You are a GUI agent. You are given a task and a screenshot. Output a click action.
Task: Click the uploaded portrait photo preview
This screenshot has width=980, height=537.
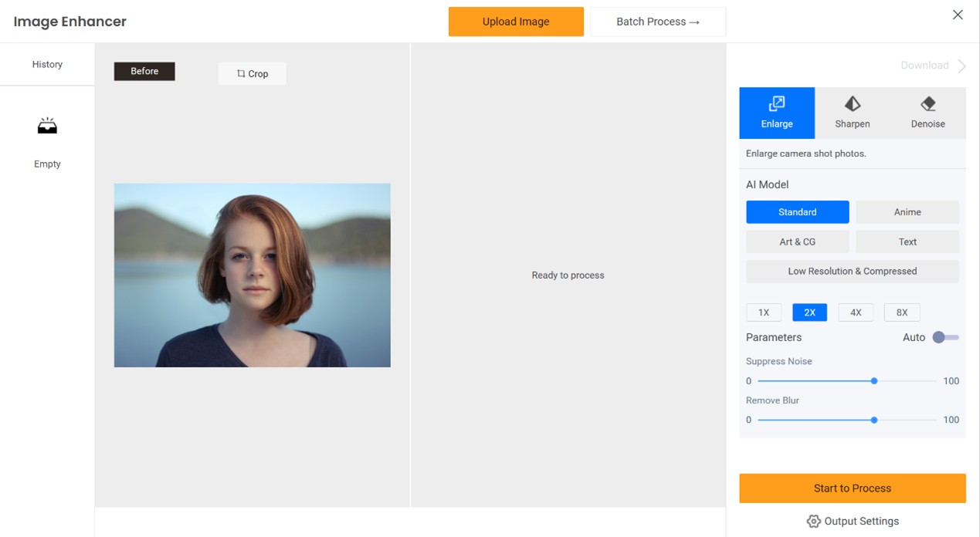tap(253, 275)
